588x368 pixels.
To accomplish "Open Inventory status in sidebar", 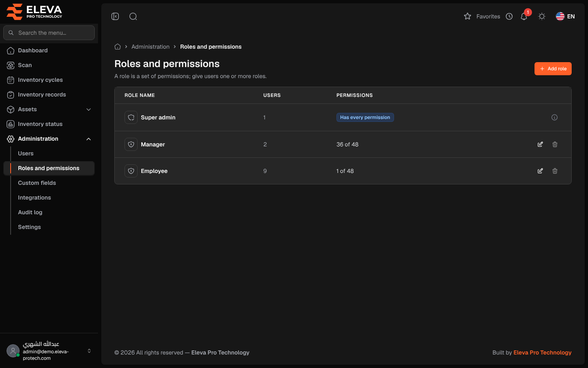I will pyautogui.click(x=49, y=124).
